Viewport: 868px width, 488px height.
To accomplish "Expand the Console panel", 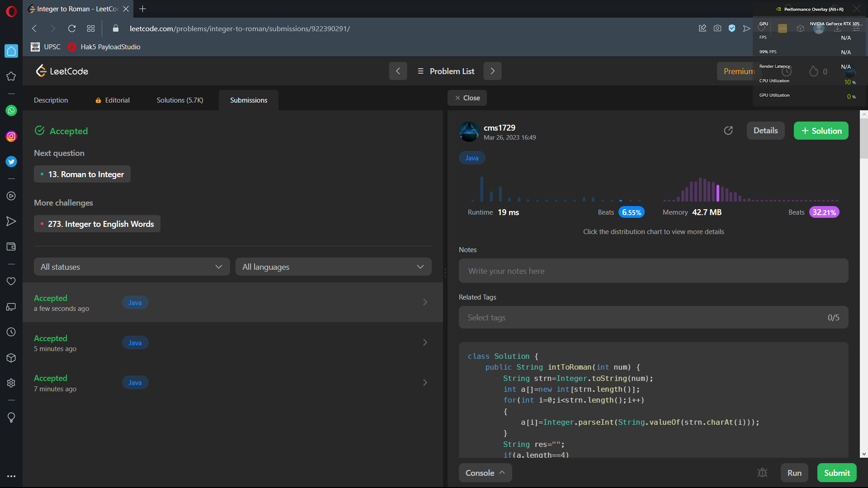I will pos(485,473).
